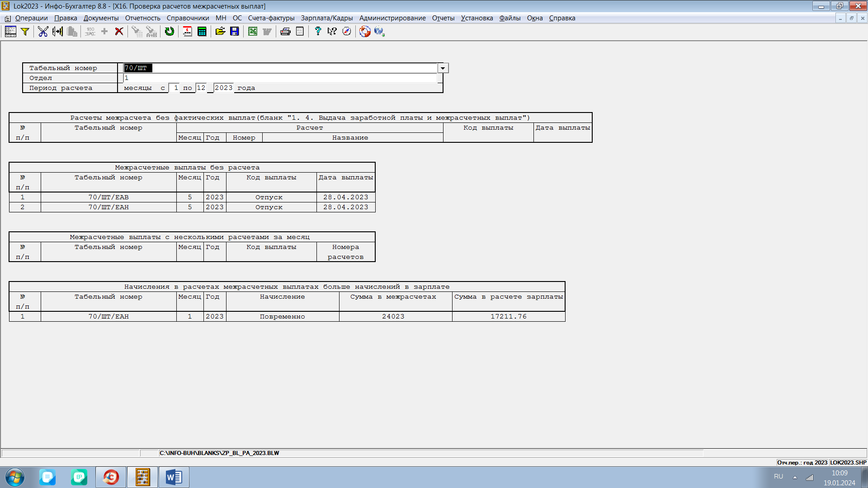The image size is (868, 488).
Task: Open the Справочники menu
Action: (x=188, y=18)
